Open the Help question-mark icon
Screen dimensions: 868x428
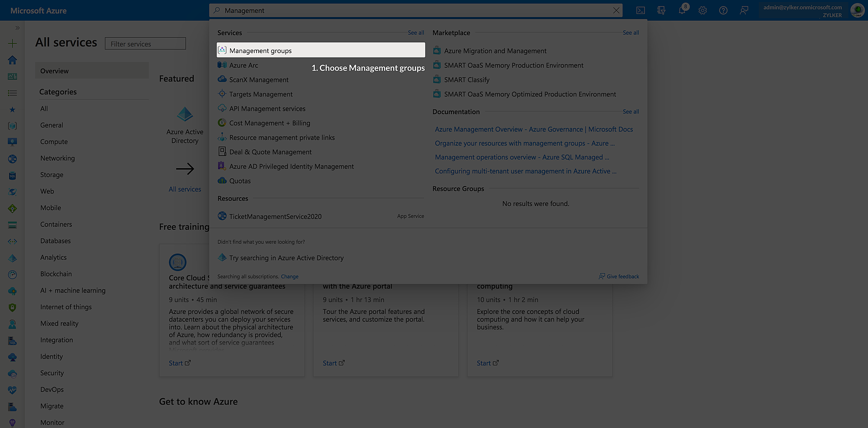point(723,10)
